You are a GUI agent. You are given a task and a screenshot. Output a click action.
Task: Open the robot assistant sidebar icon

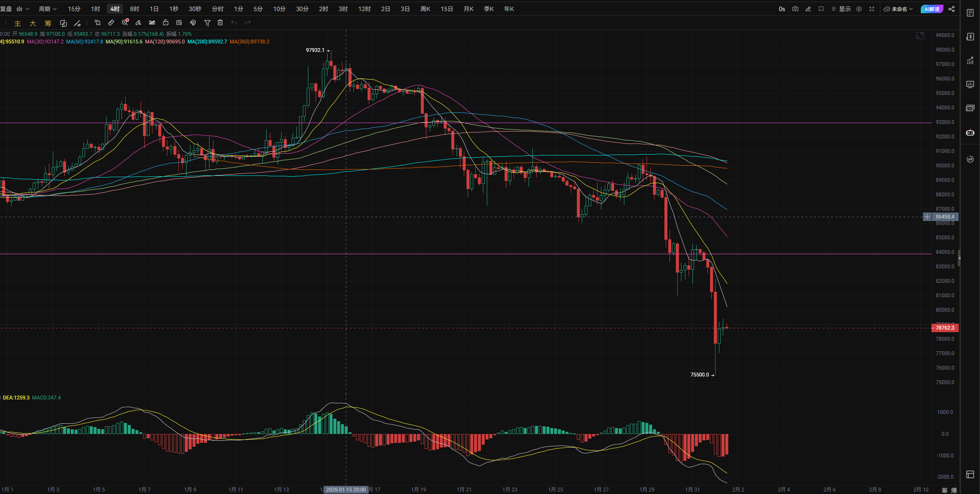click(970, 132)
